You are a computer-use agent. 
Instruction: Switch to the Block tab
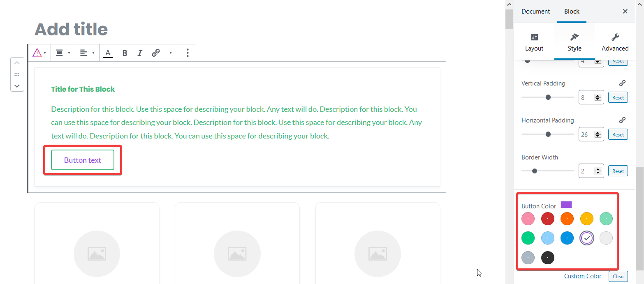click(572, 12)
